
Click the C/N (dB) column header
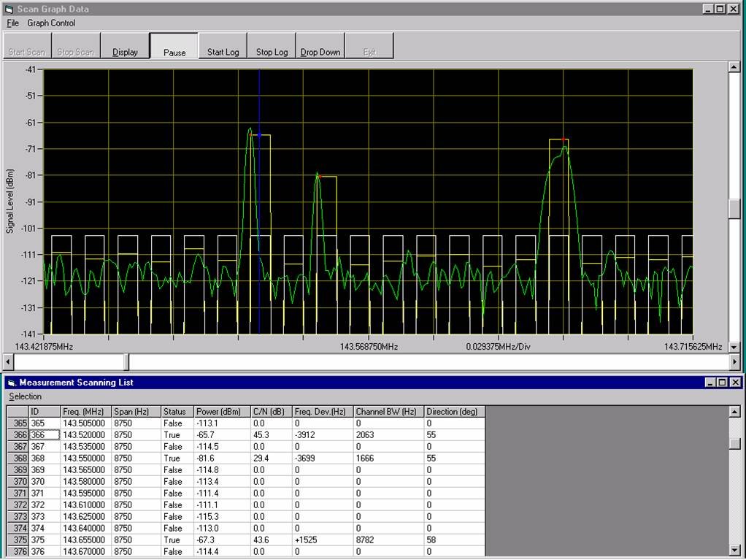pos(272,412)
